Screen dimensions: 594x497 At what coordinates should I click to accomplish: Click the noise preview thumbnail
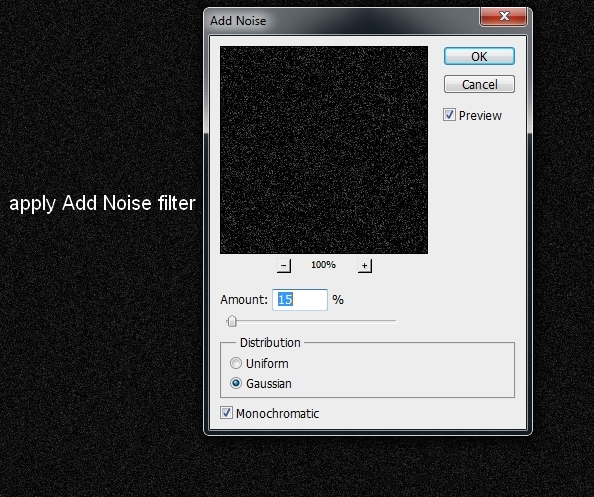pos(324,150)
